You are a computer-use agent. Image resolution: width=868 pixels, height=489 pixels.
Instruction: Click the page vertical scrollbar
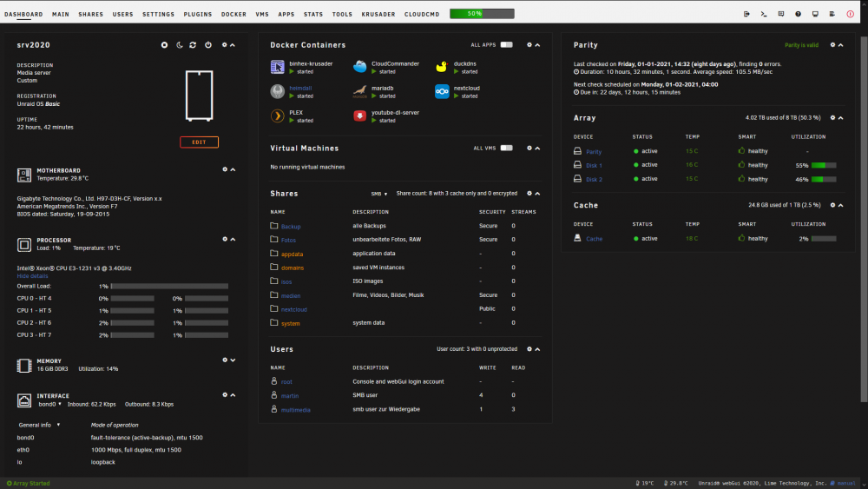click(x=864, y=219)
